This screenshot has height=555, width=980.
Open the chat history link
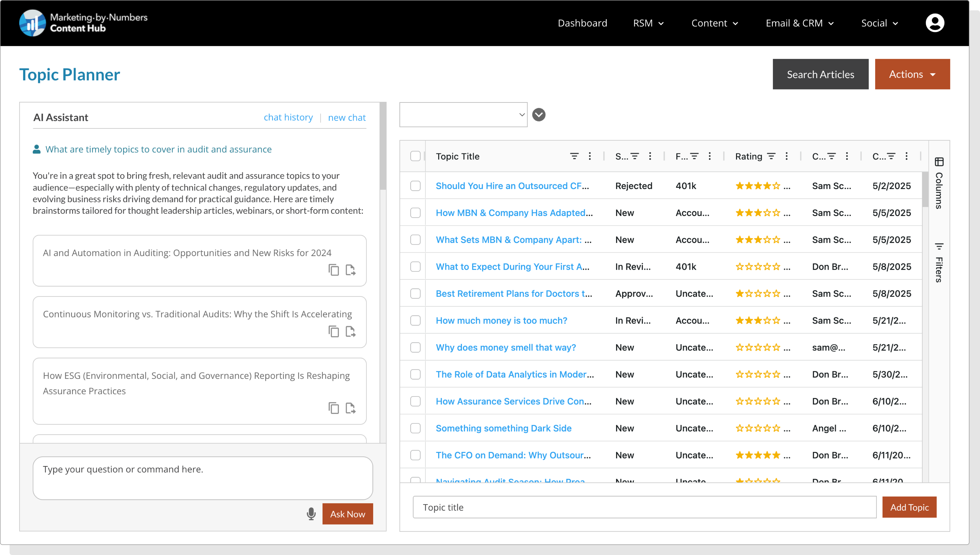pos(288,117)
